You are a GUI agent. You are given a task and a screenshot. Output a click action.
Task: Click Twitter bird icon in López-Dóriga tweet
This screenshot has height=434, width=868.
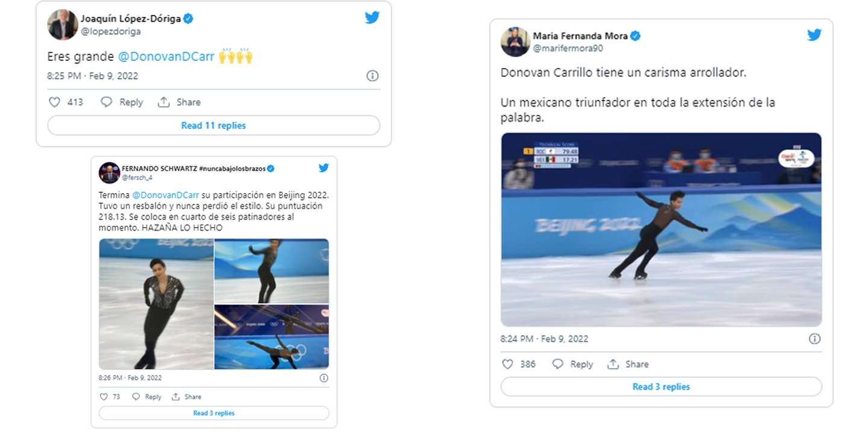372,17
